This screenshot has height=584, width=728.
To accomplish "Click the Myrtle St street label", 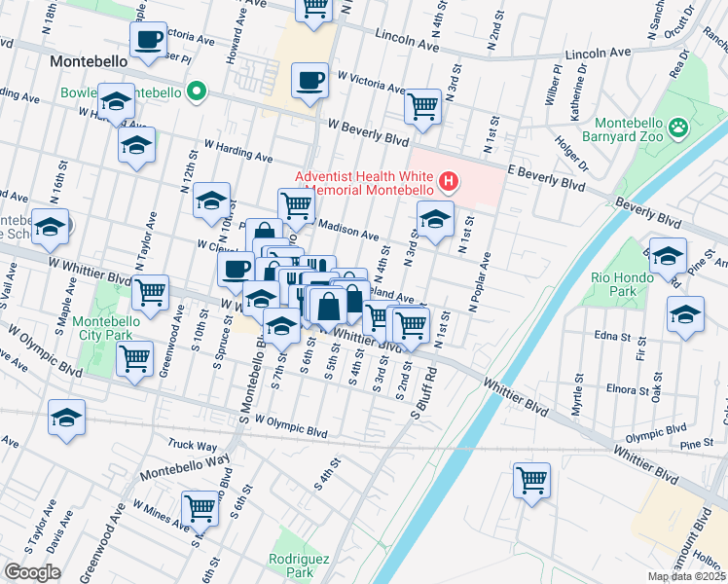I will pos(577,394).
